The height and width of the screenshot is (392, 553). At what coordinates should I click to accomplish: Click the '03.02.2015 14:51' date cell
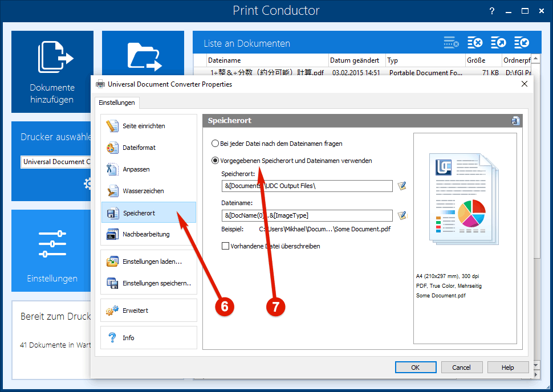point(356,72)
